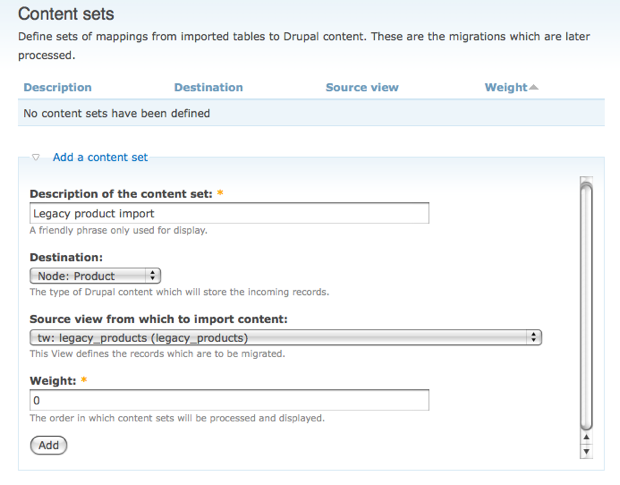The width and height of the screenshot is (620, 485).
Task: Click the Content sets page heading
Action: [66, 14]
